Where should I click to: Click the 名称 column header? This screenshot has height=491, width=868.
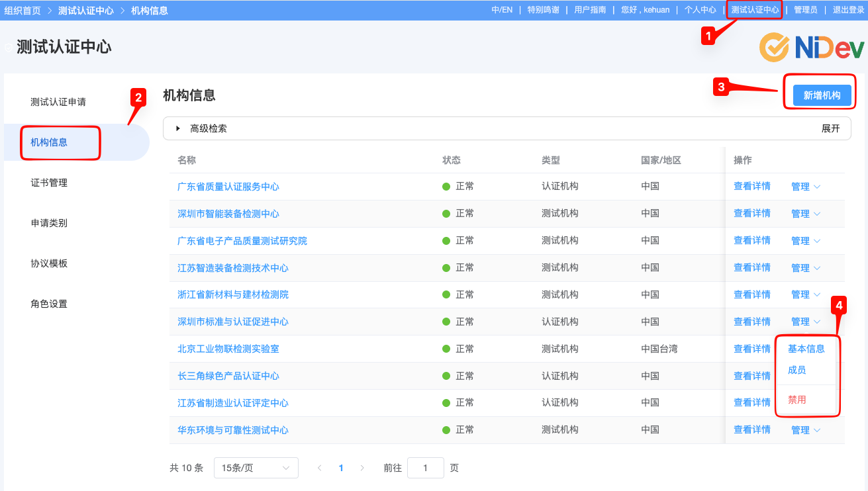(x=187, y=160)
